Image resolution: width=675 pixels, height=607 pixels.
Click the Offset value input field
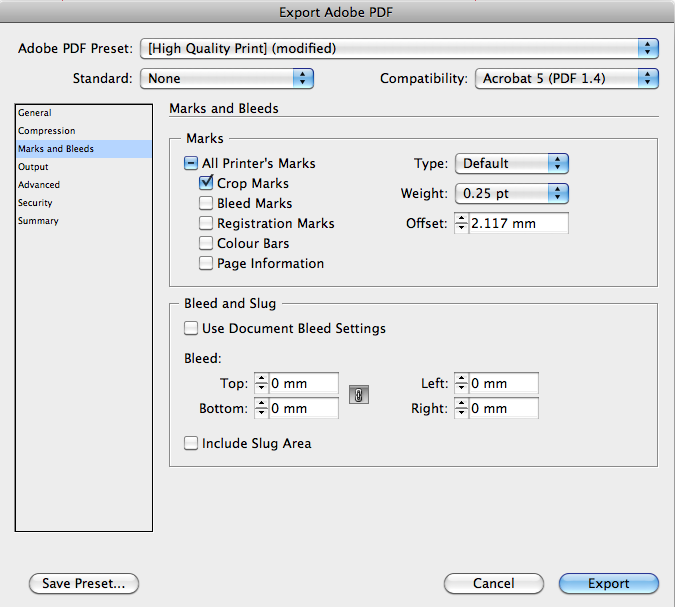click(518, 223)
